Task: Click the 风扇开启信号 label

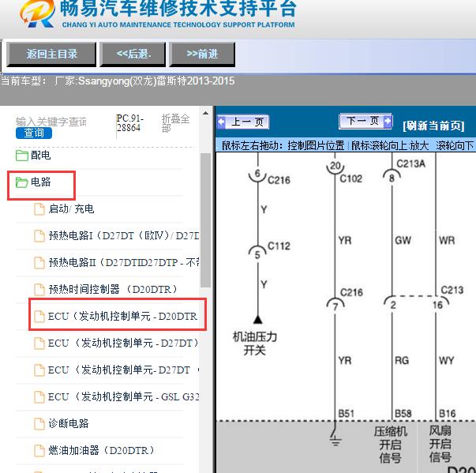Action: tap(440, 444)
